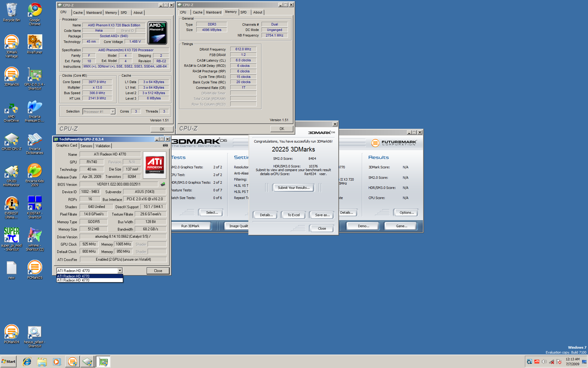
Task: Select second ATI Radeon HD 4770 list entry
Action: [90, 280]
